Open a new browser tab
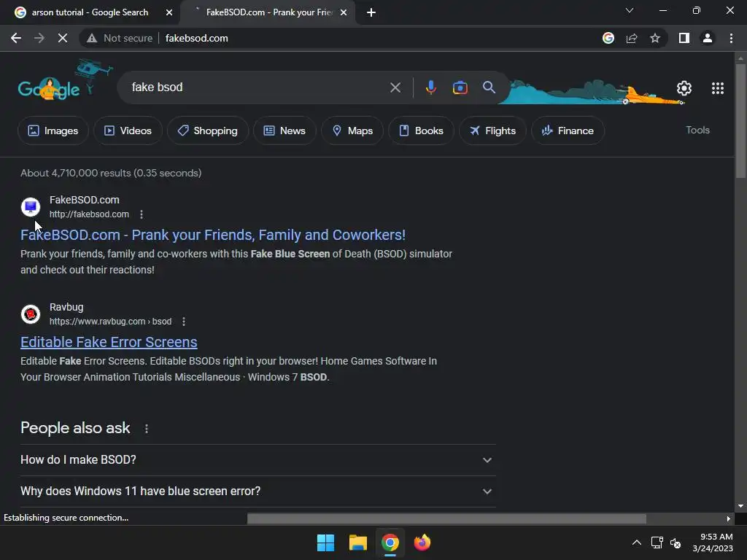The width and height of the screenshot is (747, 560). point(371,12)
